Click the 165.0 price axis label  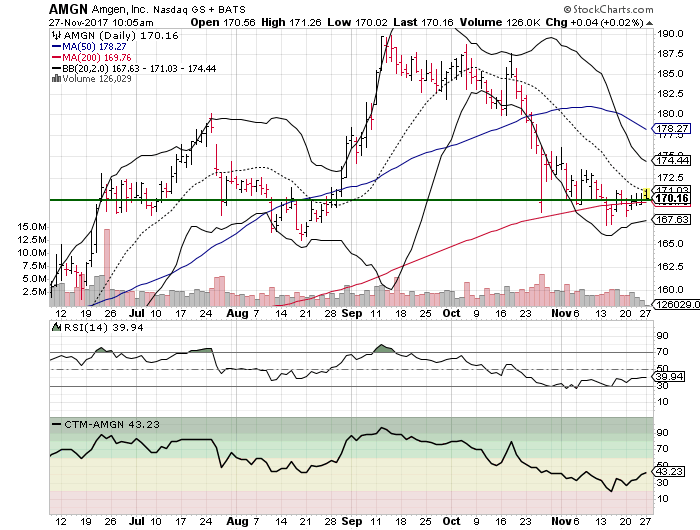[670, 244]
